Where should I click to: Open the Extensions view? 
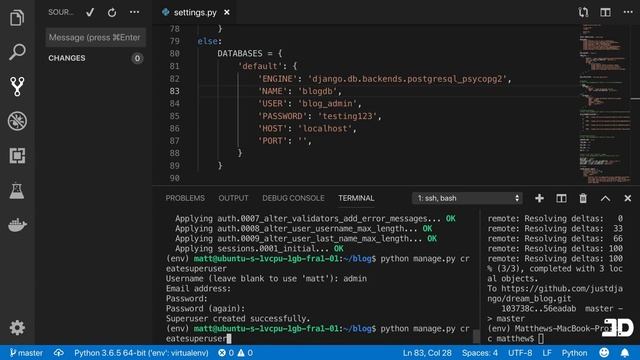click(17, 156)
